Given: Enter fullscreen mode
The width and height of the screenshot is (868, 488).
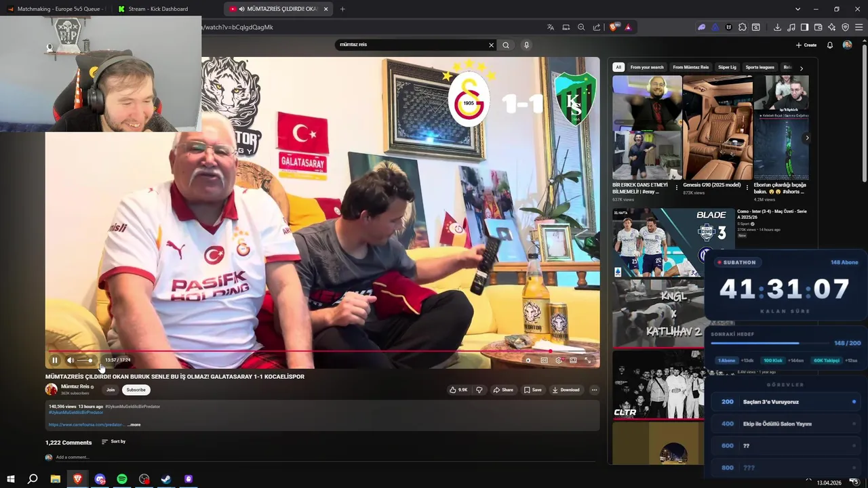Looking at the screenshot, I should pos(588,360).
